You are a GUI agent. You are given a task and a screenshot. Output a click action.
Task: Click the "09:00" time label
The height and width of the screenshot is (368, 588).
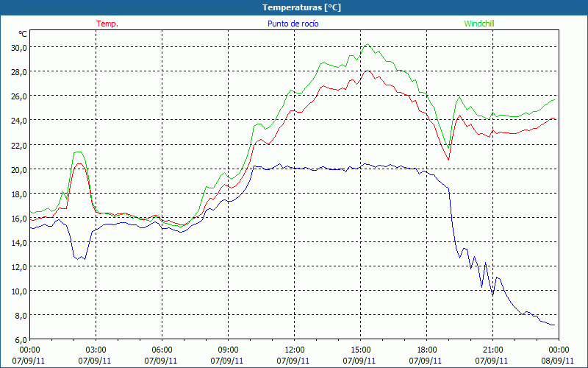click(228, 350)
